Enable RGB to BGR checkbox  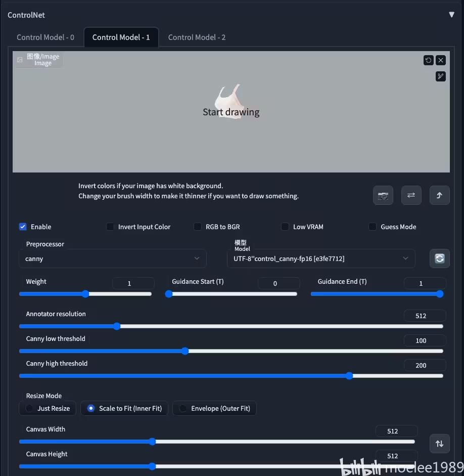(x=198, y=227)
